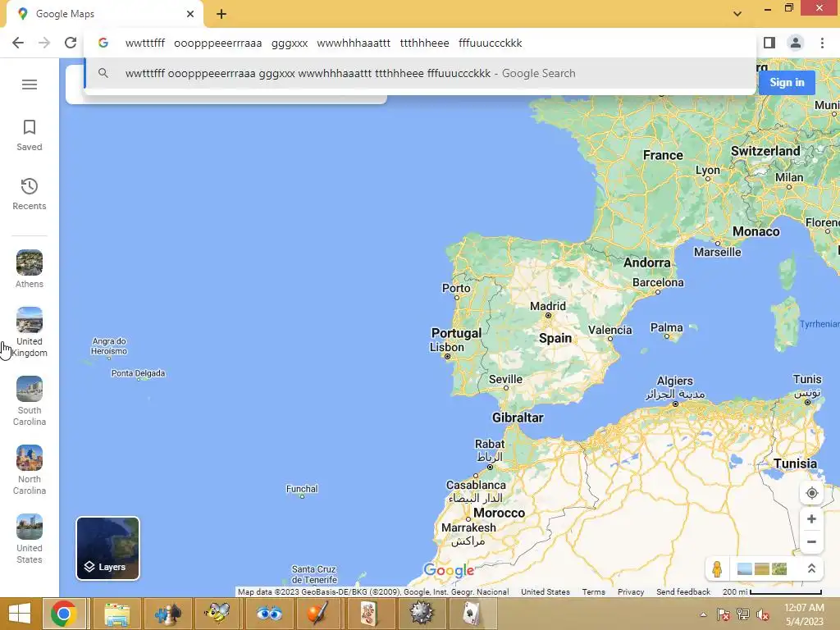Click the Ponta Delgada label
Viewport: 840px width, 630px height.
138,373
